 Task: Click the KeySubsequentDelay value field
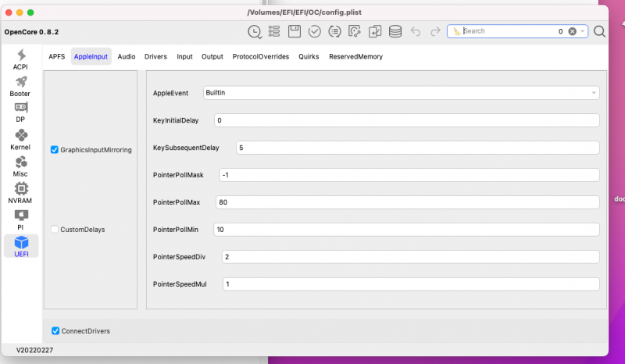[418, 148]
